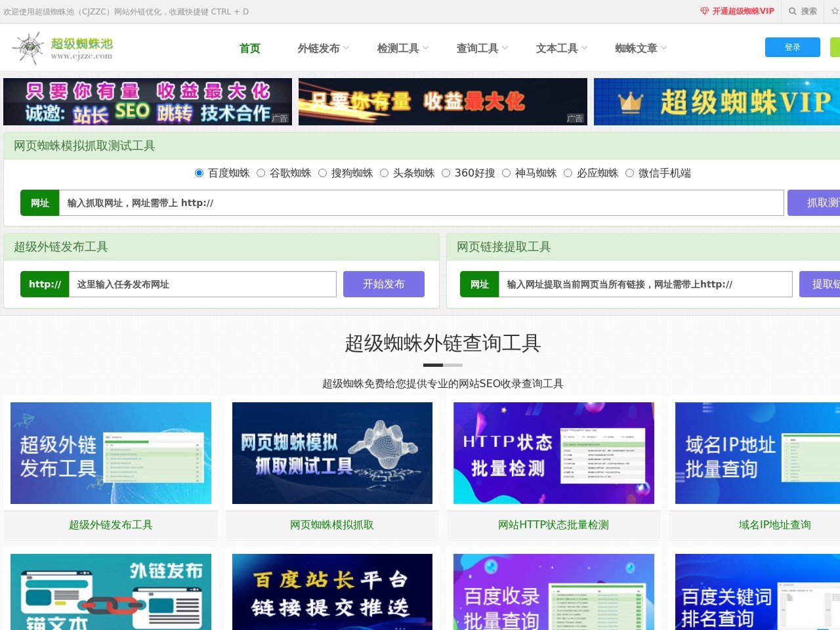Image resolution: width=840 pixels, height=630 pixels.
Task: Select the 360好搜 radio button
Action: click(x=446, y=173)
